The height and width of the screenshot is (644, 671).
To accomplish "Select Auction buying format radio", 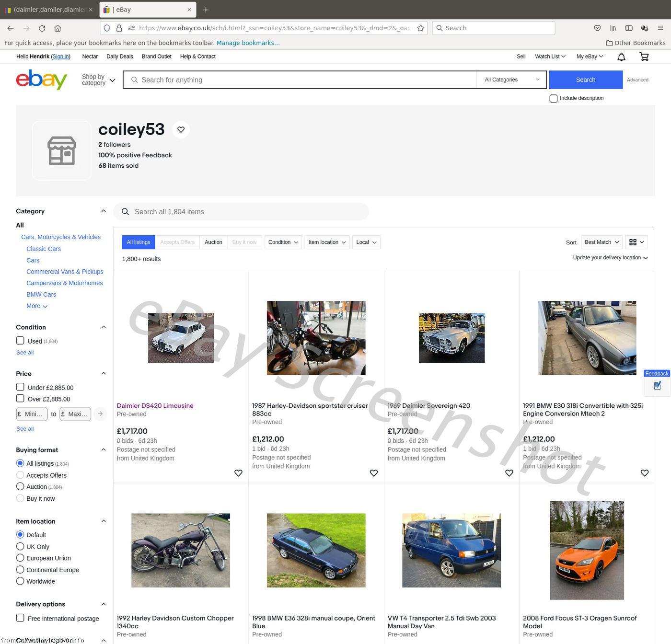I will click(x=20, y=486).
